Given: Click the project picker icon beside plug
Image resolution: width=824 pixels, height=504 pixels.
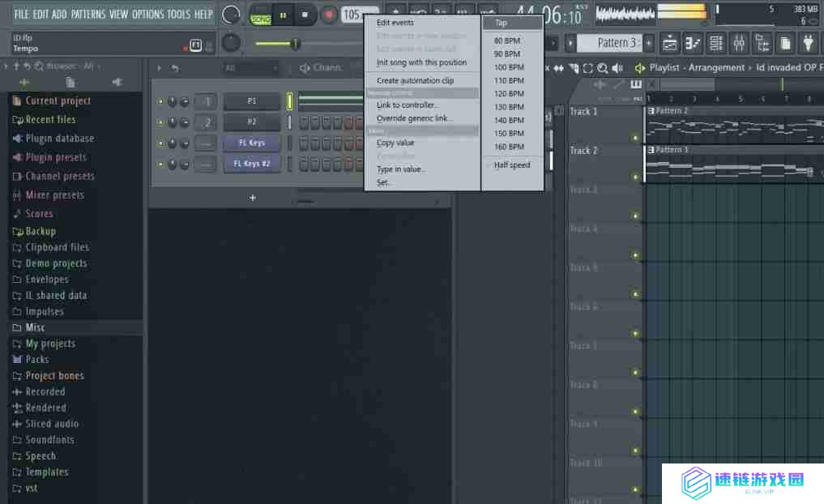Looking at the screenshot, I should [785, 44].
